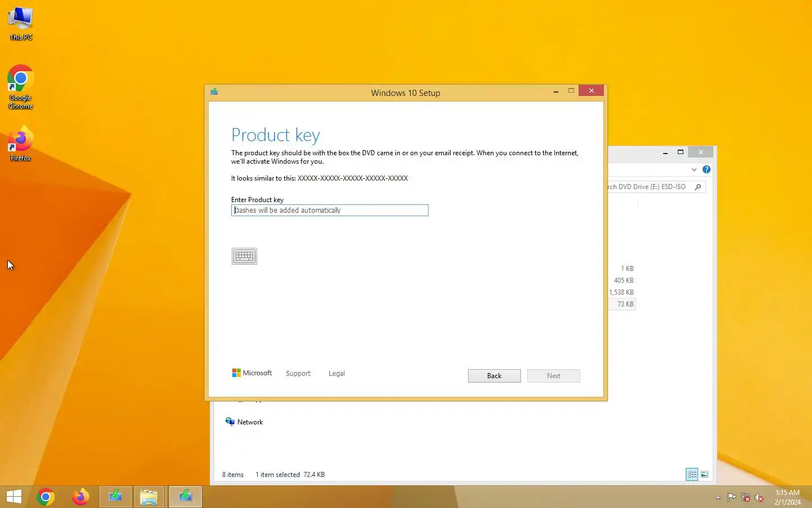The height and width of the screenshot is (508, 812).
Task: Click the 405 KB file size entry
Action: click(624, 281)
